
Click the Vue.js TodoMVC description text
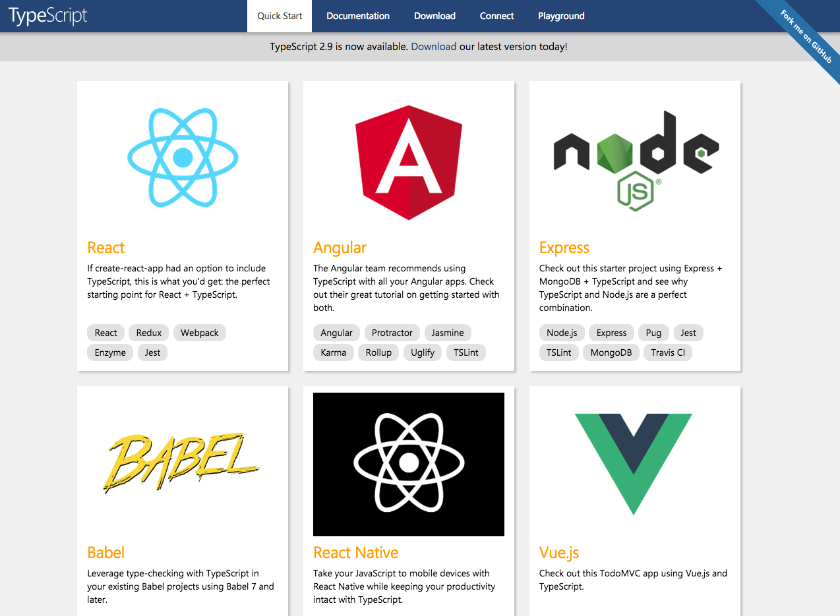(633, 580)
